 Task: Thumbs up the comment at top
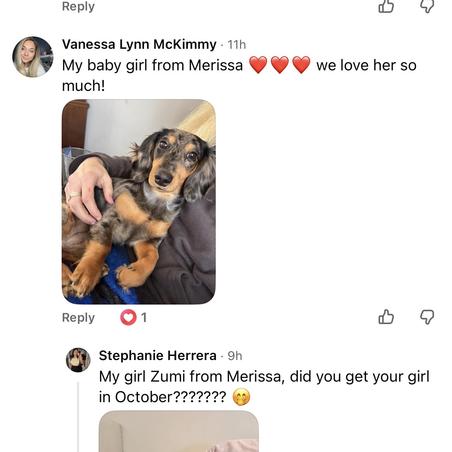tap(386, 6)
